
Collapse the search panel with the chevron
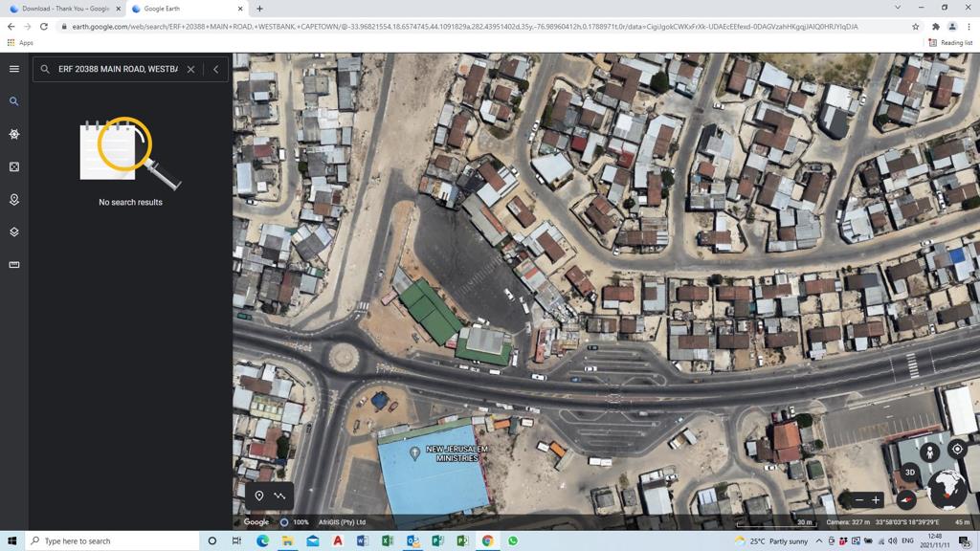point(216,69)
